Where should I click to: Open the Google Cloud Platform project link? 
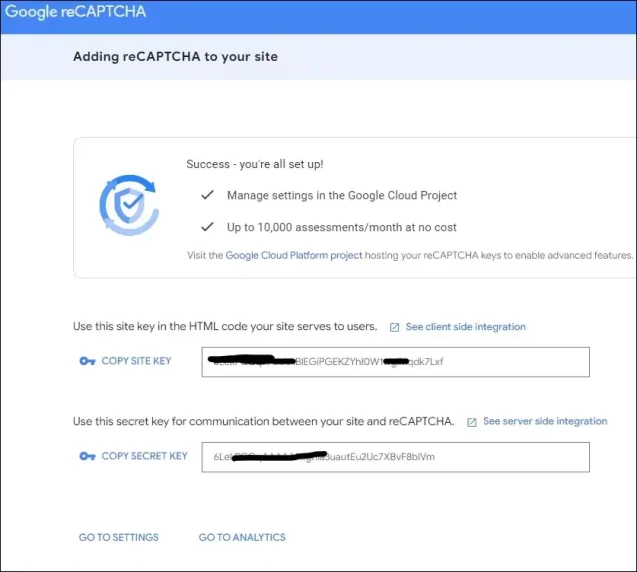click(x=294, y=256)
